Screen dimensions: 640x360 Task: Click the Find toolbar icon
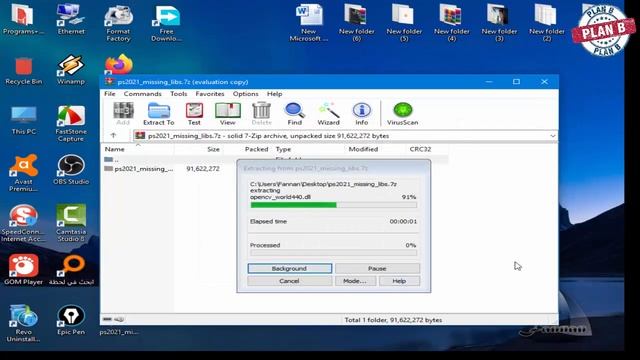(x=294, y=113)
